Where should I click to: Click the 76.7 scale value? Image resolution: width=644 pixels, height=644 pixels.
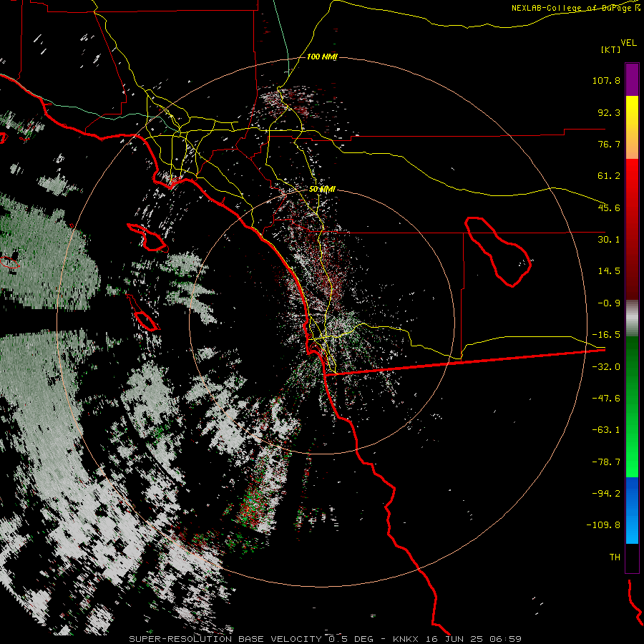coord(609,144)
